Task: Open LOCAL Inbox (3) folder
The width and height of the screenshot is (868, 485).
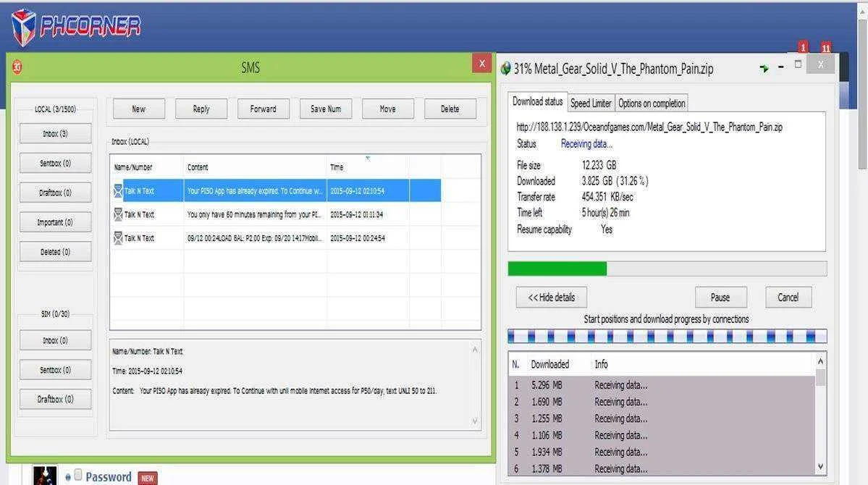Action: point(55,133)
